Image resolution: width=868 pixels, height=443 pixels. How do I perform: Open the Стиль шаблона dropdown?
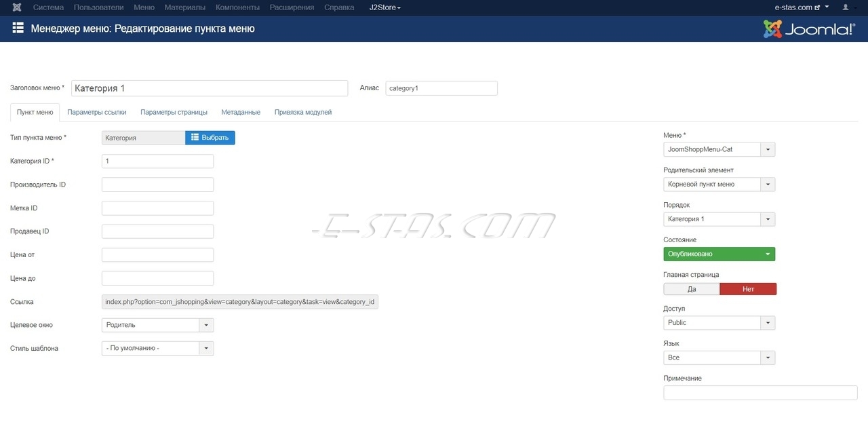click(x=157, y=349)
